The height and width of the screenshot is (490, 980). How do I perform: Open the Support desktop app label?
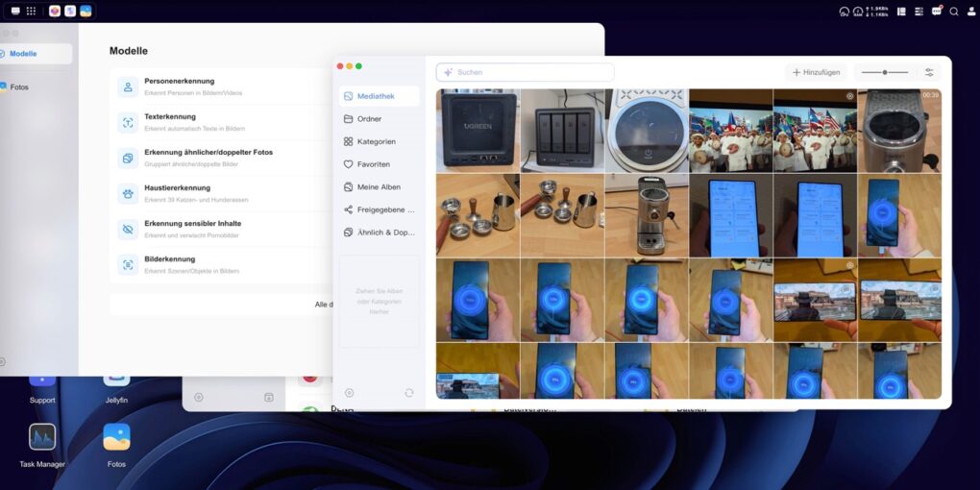42,400
